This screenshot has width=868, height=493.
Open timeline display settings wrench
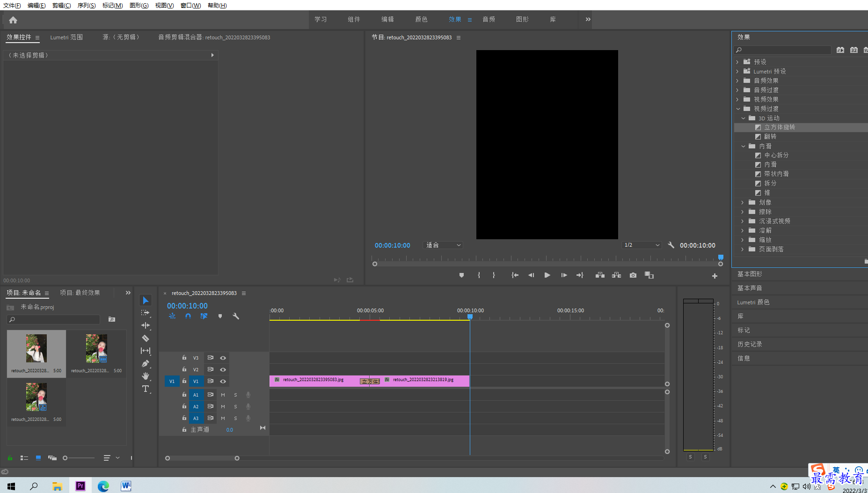pyautogui.click(x=236, y=316)
